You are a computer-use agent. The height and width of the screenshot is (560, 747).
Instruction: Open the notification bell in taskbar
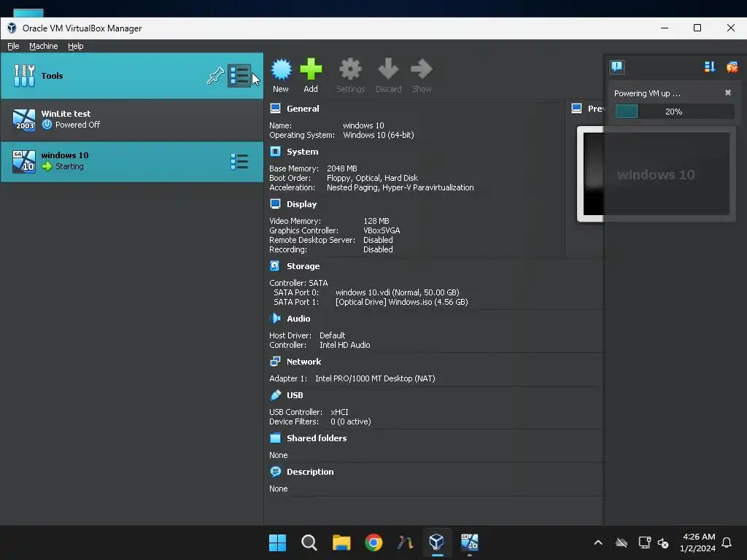727,542
